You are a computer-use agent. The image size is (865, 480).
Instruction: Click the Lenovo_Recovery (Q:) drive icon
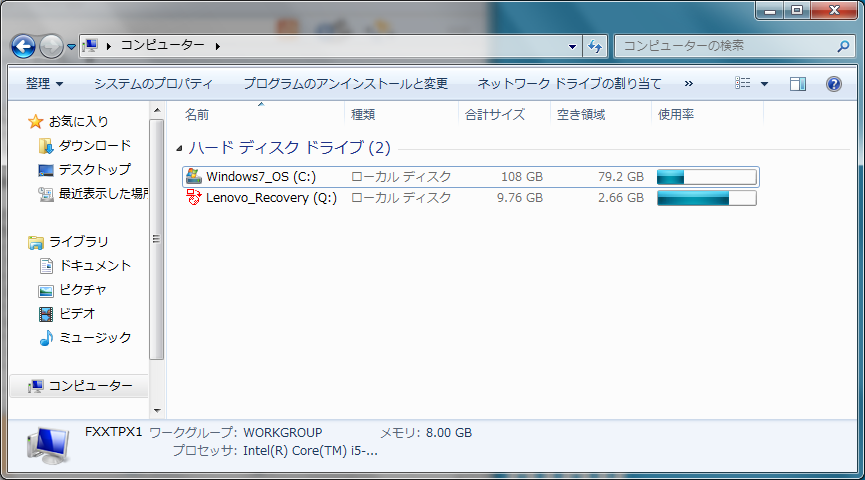pos(194,198)
